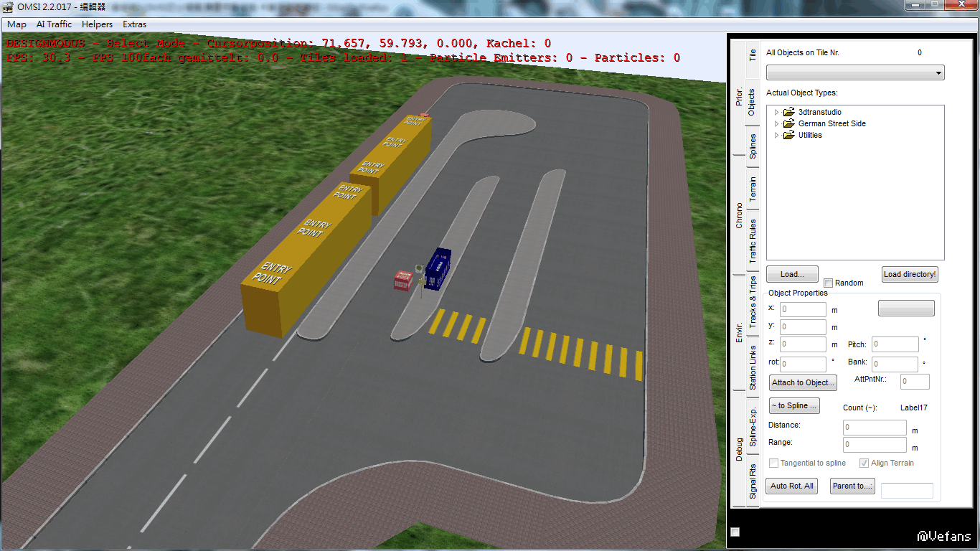Open the Spline-Exp. tab
The image size is (980, 551).
pyautogui.click(x=753, y=428)
